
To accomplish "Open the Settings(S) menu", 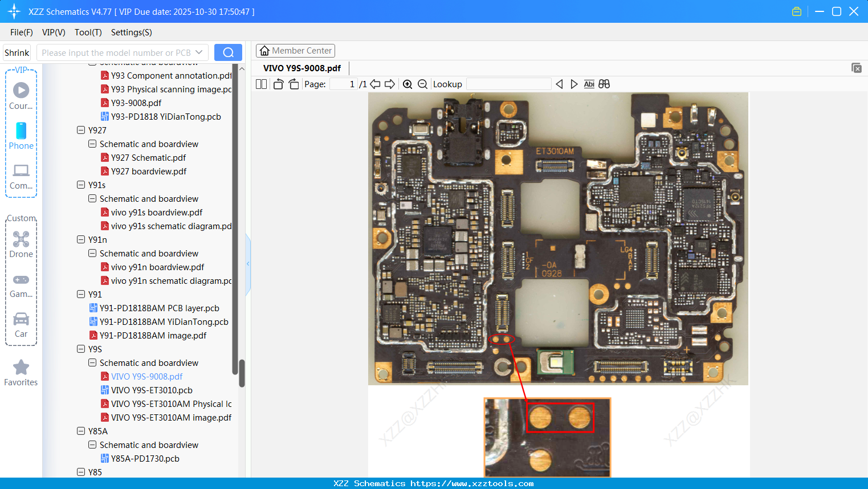I will (x=131, y=32).
